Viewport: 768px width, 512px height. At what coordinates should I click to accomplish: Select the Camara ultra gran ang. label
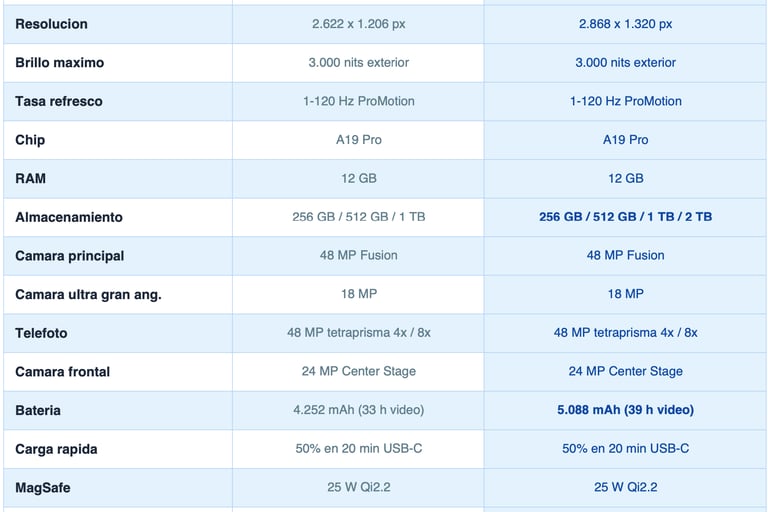[88, 294]
